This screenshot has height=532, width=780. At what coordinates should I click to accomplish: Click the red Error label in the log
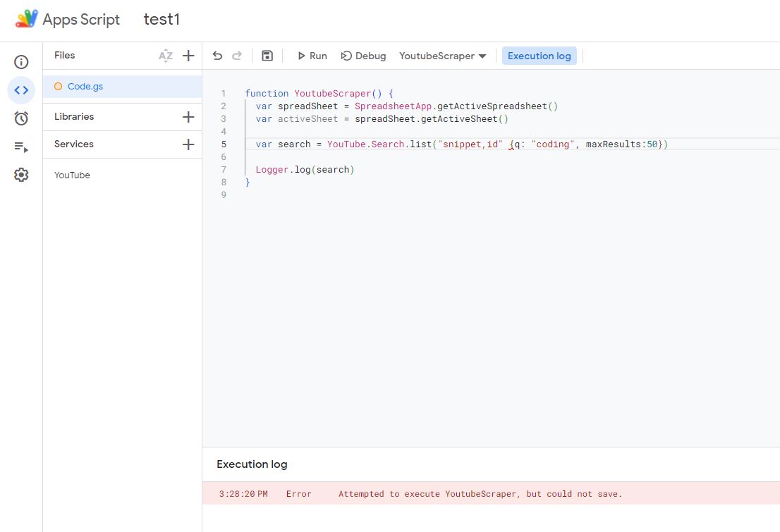click(298, 494)
